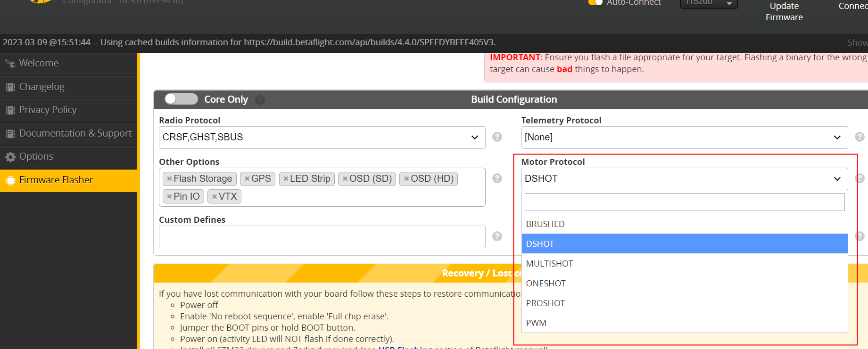868x349 pixels.
Task: Click the Motor Protocol search field
Action: coord(685,202)
